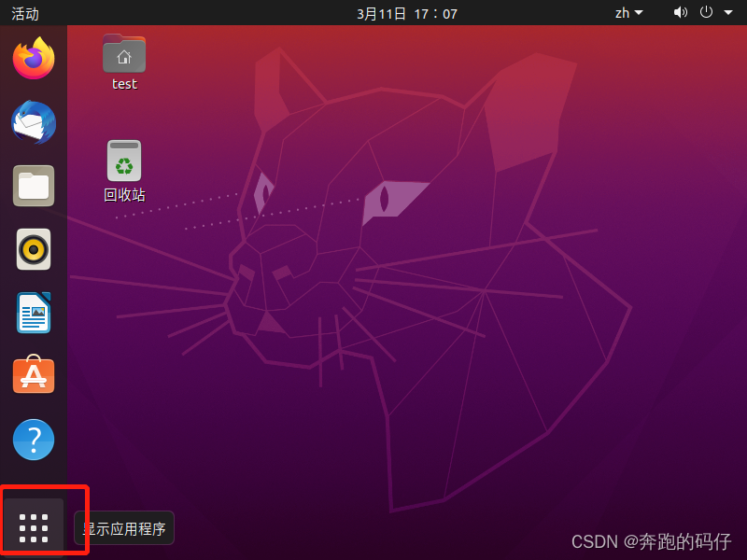Open LibreOffice Writer from the dock
Viewport: 747px width, 560px height.
click(34, 313)
